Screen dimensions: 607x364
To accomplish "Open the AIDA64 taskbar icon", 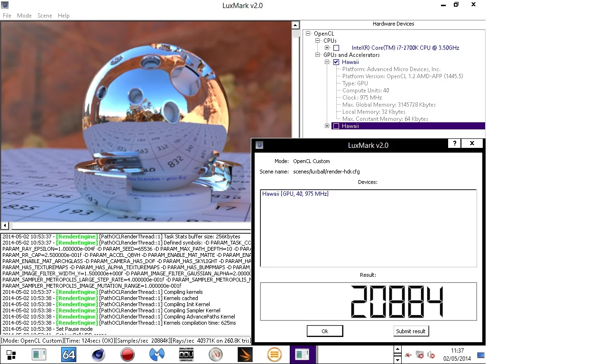I will pos(69,355).
